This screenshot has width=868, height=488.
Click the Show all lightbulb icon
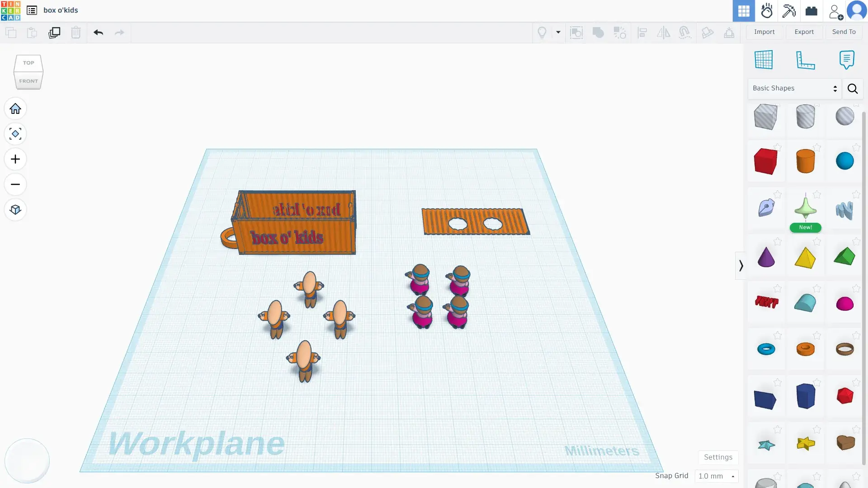point(542,33)
